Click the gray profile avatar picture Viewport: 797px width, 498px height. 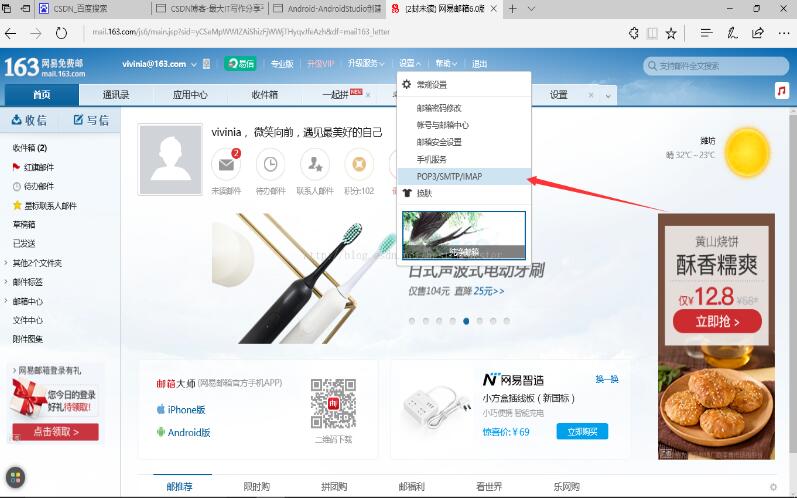tap(171, 160)
